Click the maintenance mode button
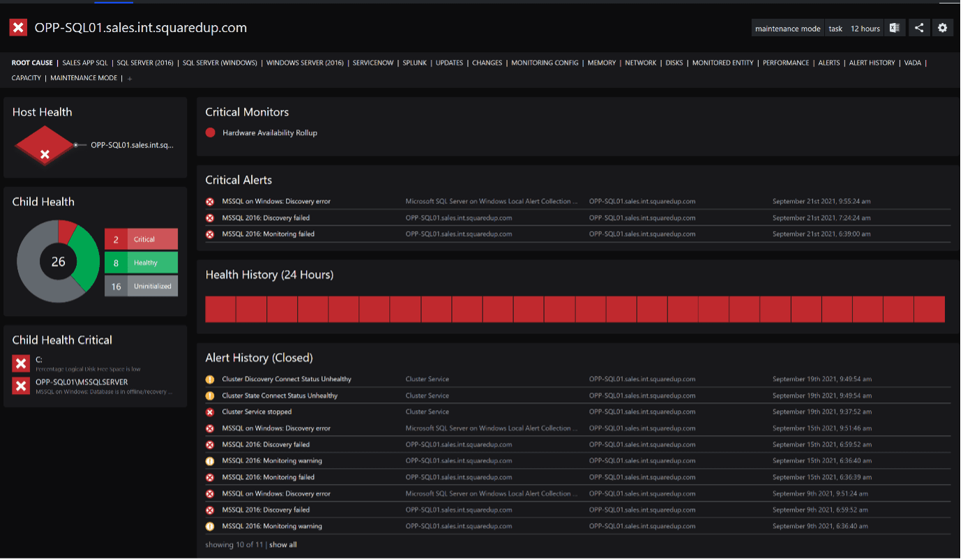The height and width of the screenshot is (560, 963). point(787,29)
